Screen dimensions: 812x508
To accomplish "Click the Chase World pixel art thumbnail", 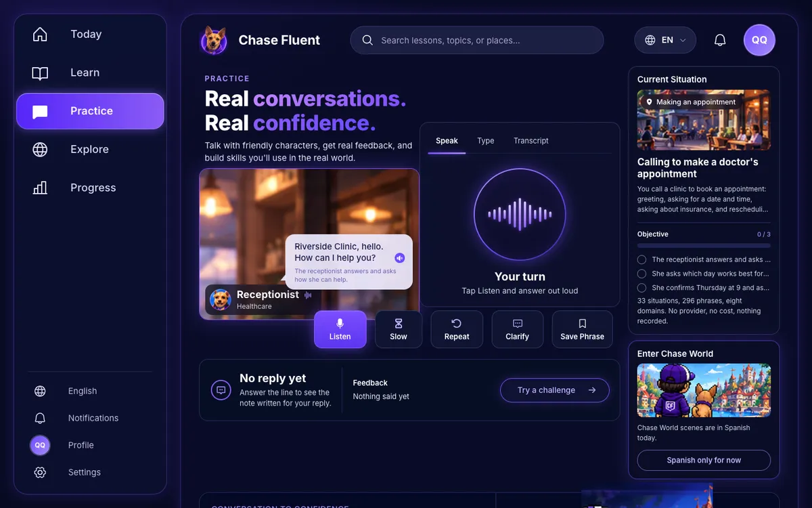I will point(704,390).
